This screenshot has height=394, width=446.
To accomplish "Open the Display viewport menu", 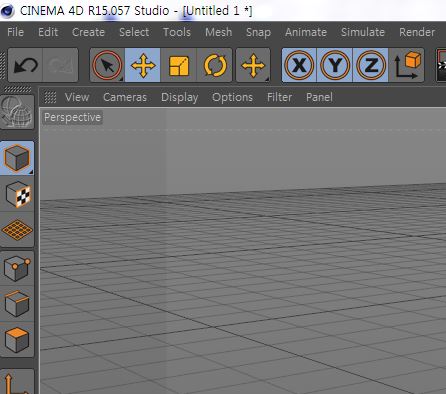I will [179, 97].
